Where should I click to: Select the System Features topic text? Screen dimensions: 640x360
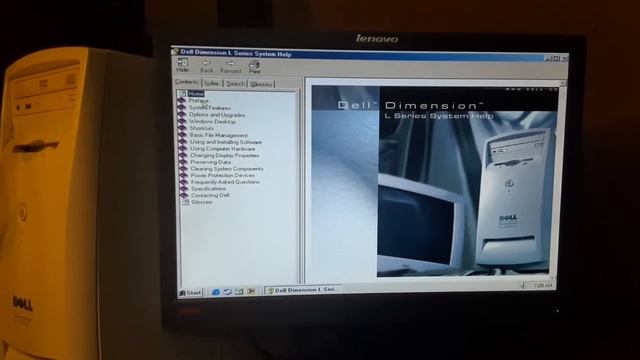(210, 108)
